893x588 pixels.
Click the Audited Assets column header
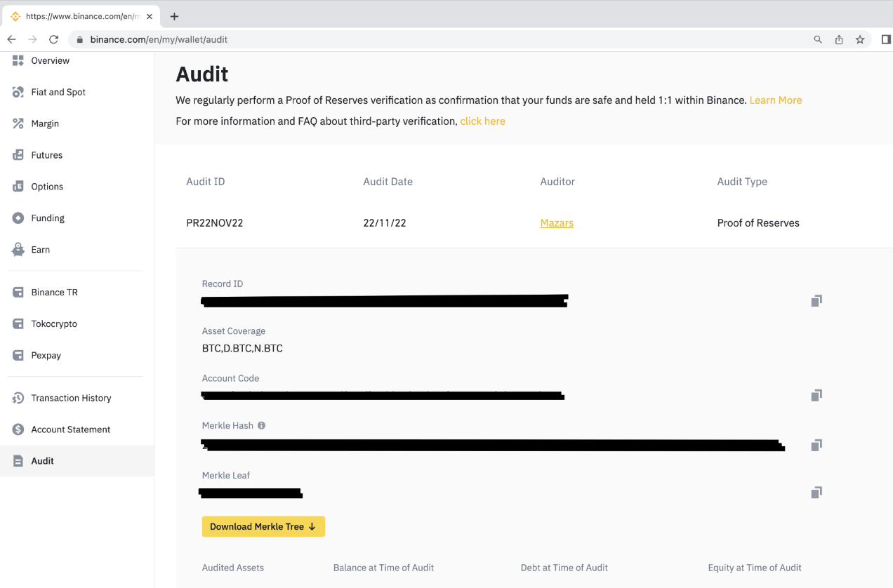233,568
